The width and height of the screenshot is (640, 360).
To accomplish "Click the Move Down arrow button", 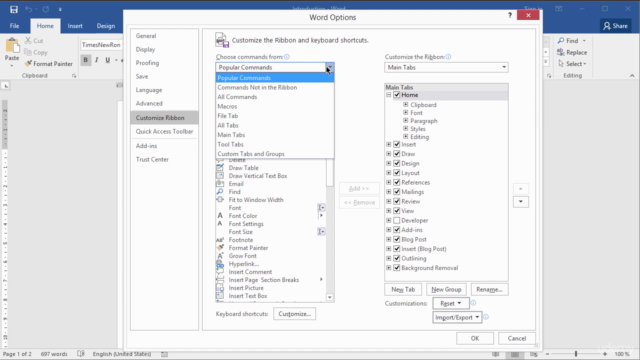I will [x=520, y=202].
